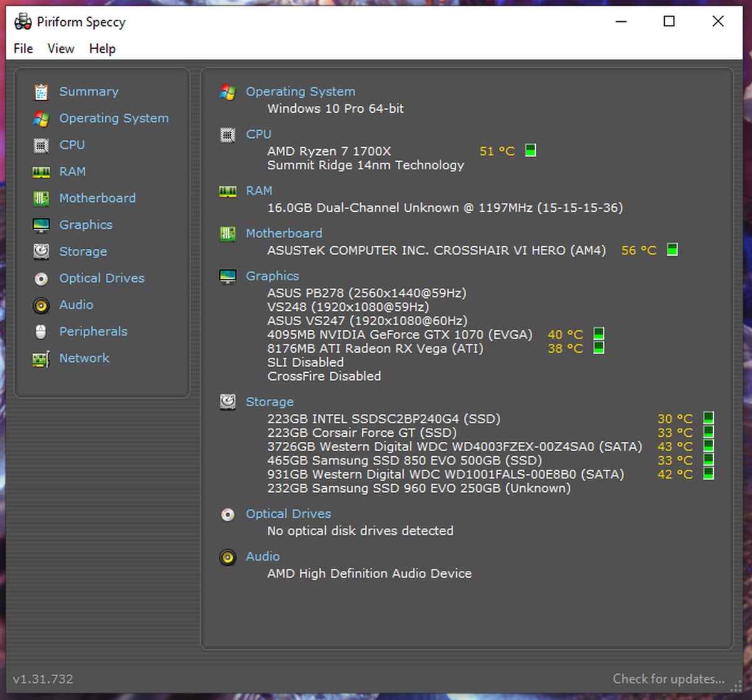Select Network in the sidebar
This screenshot has width=752, height=700.
pos(85,358)
